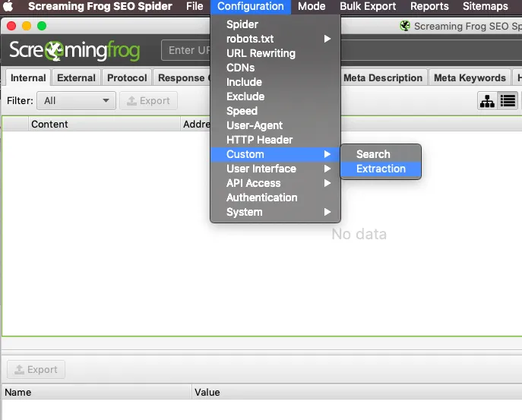Expand the User Interface submenu
Screen dimensions: 522x420
[x=275, y=169]
